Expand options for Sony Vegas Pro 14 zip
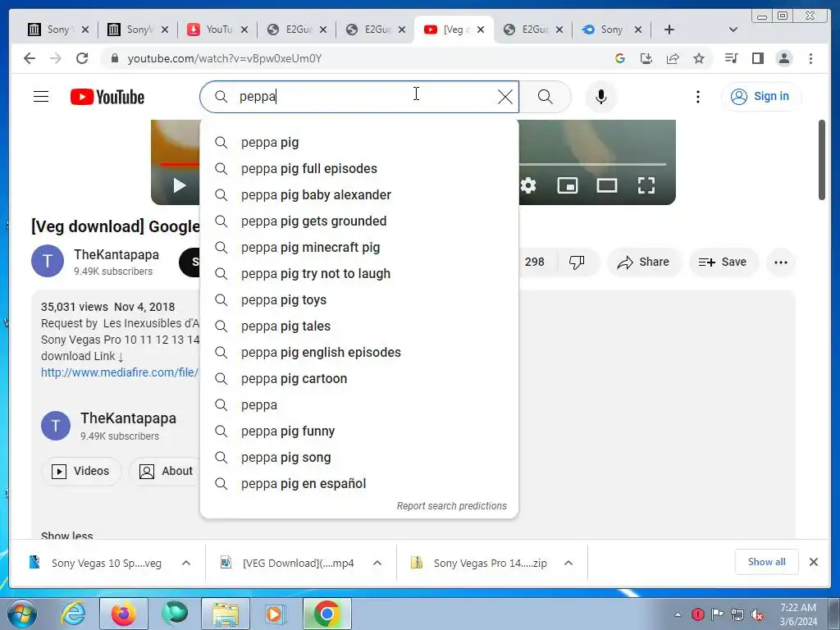Viewport: 840px width, 630px height. coord(568,563)
